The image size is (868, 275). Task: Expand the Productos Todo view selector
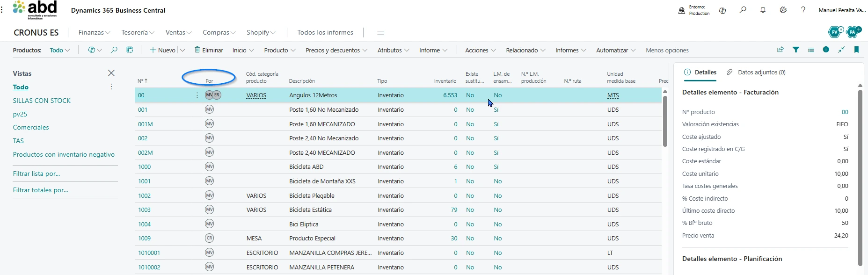(60, 50)
